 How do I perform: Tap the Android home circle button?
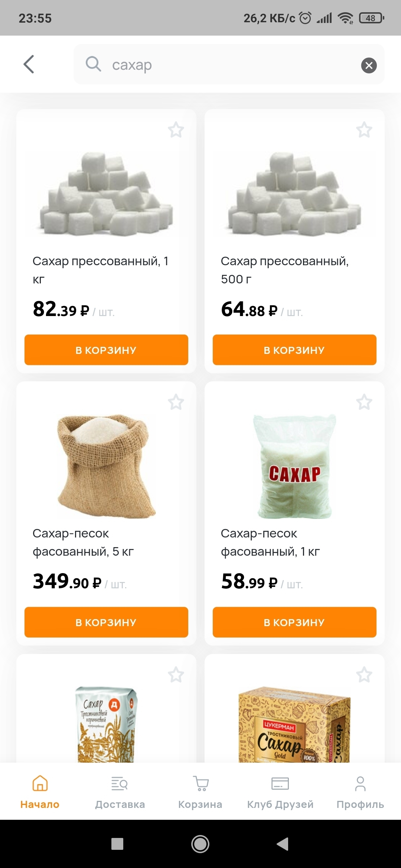200,844
